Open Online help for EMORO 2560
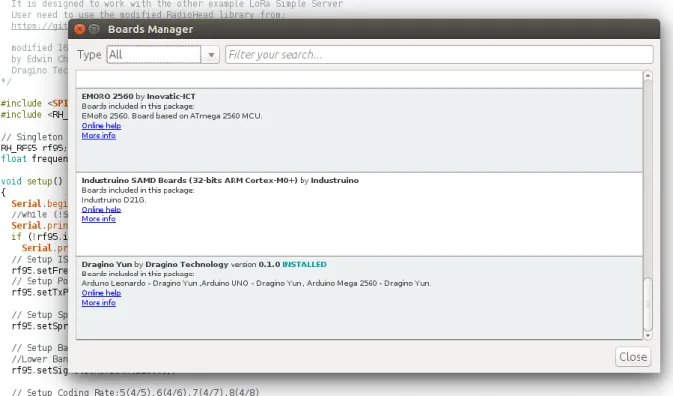Screen dimensions: 673x396 coord(101,126)
